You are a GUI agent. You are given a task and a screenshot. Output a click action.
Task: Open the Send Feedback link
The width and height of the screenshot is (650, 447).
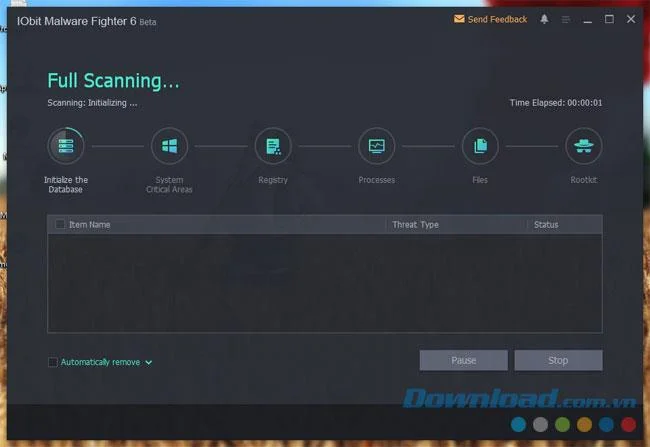[497, 19]
